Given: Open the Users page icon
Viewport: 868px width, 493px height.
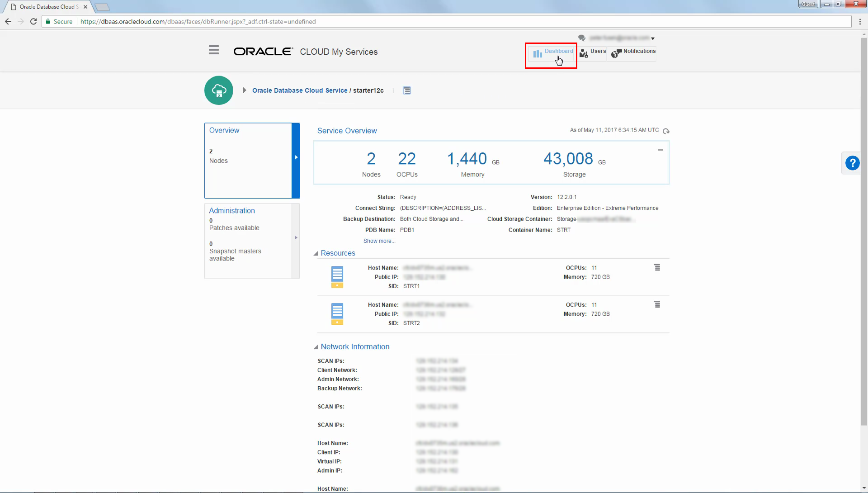Looking at the screenshot, I should tap(584, 54).
